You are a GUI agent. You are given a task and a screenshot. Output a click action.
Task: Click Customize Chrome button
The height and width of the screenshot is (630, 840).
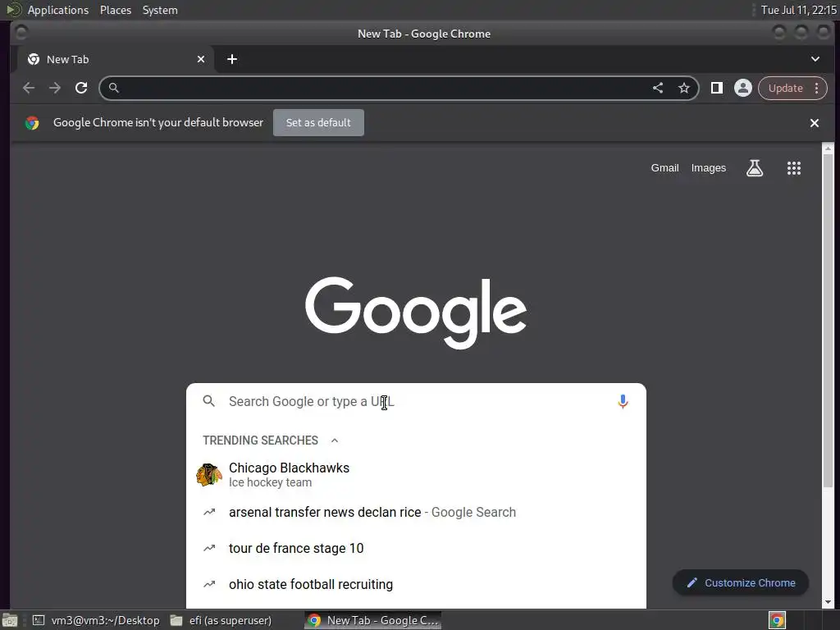[x=741, y=582]
